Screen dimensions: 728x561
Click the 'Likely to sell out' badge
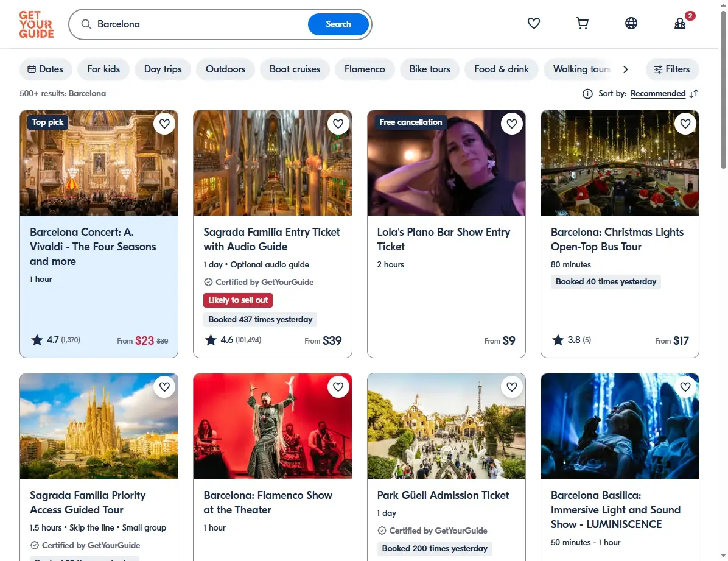(238, 300)
